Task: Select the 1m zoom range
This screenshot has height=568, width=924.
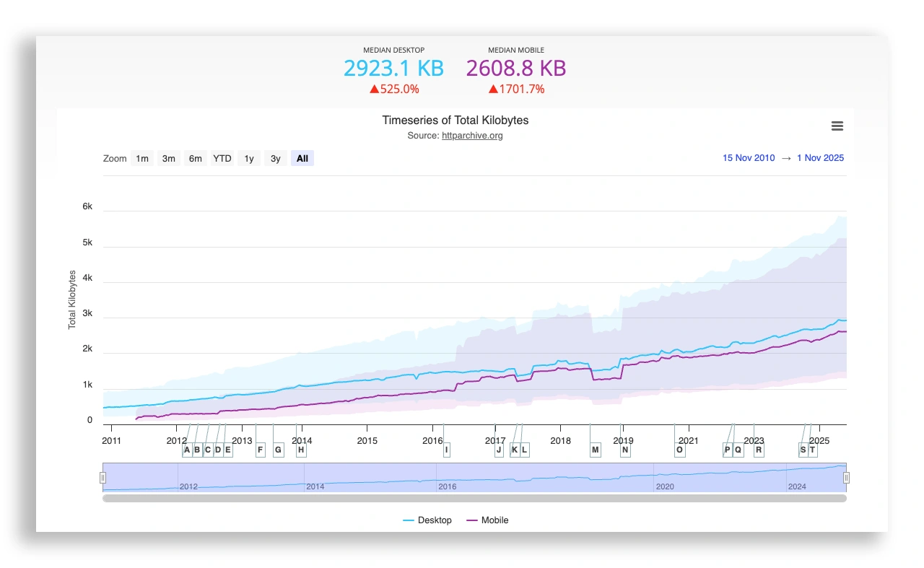Action: point(142,159)
